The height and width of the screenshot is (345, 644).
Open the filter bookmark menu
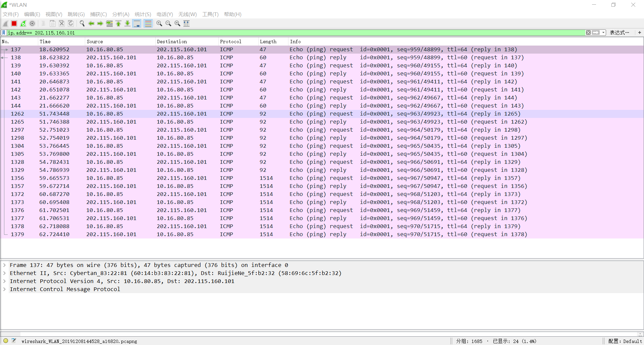coord(4,32)
